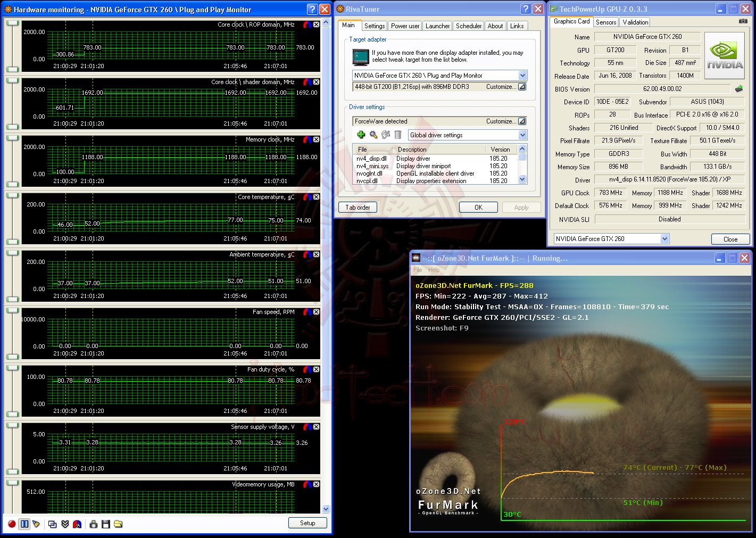Click the green plus icon in RivaTuner

[x=361, y=135]
